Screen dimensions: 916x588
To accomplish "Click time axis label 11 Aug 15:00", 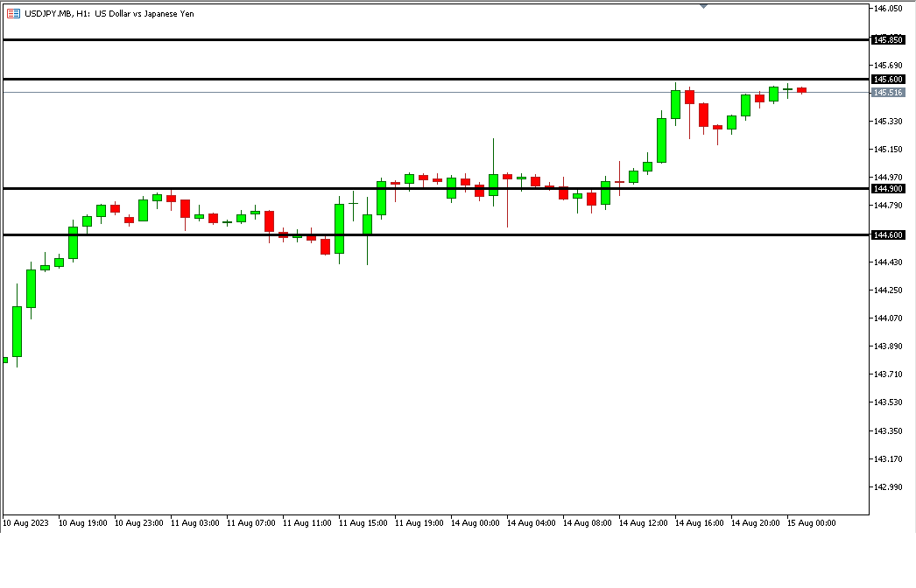I will point(363,522).
